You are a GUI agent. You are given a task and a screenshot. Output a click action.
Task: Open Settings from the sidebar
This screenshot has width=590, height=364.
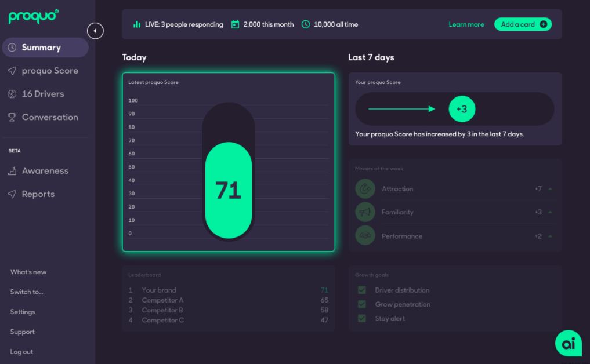point(23,312)
